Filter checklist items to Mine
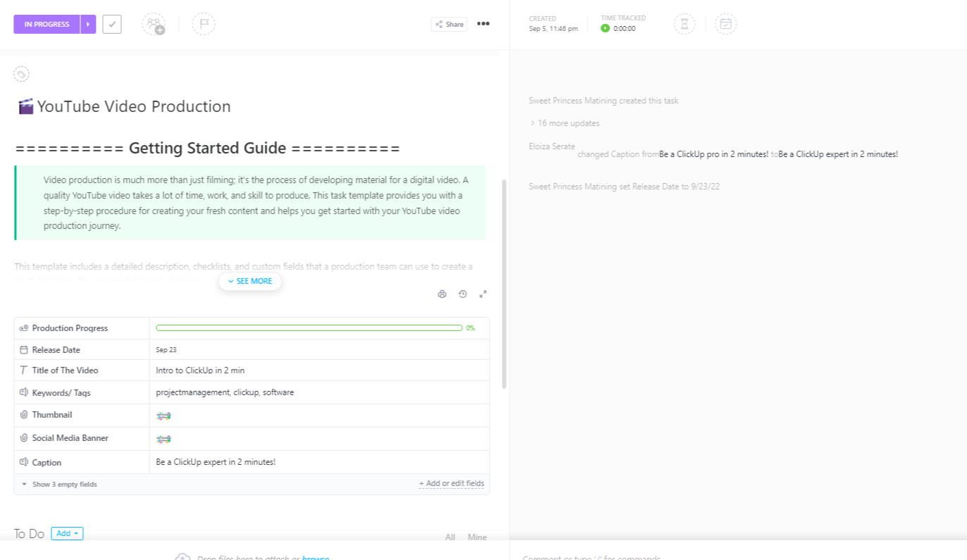 (477, 537)
